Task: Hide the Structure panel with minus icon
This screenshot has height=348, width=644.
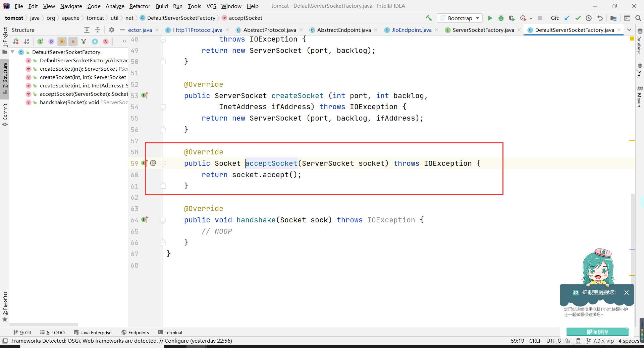Action: [x=122, y=30]
